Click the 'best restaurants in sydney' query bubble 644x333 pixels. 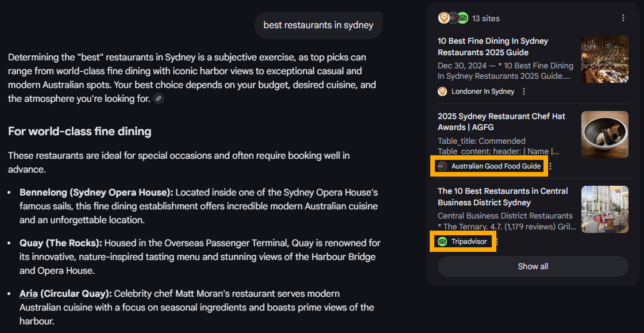pos(318,25)
